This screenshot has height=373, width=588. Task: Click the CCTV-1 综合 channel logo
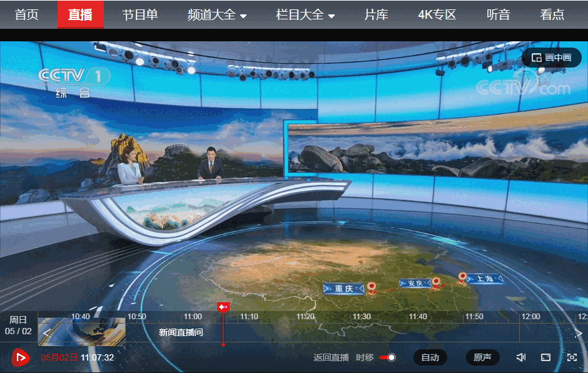pyautogui.click(x=74, y=81)
